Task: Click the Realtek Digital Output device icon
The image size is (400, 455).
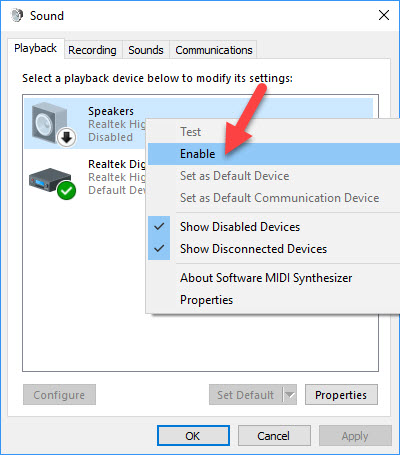Action: tap(50, 180)
